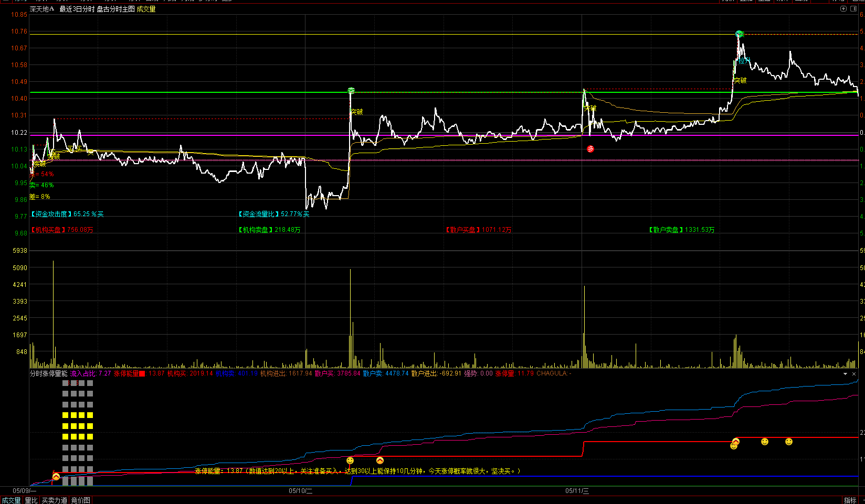Click the 资金流量比 52.77% reading
Screen dimensions: 865x504
(x=273, y=214)
